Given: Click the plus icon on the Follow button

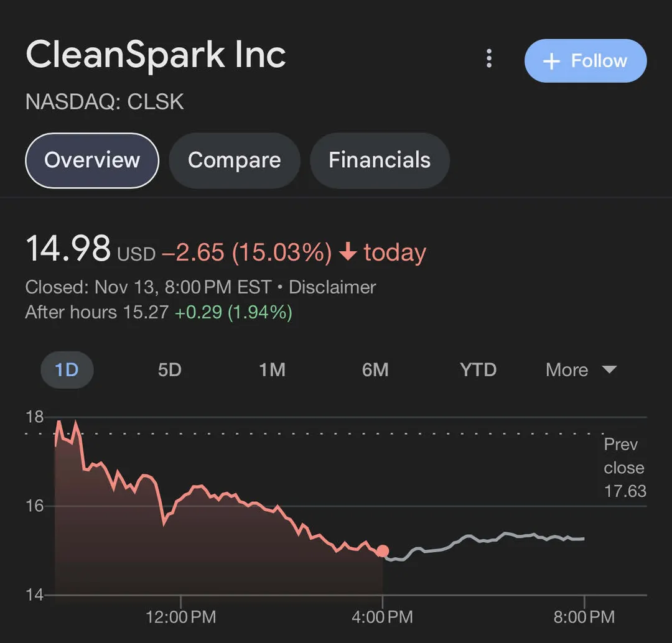Looking at the screenshot, I should point(551,61).
